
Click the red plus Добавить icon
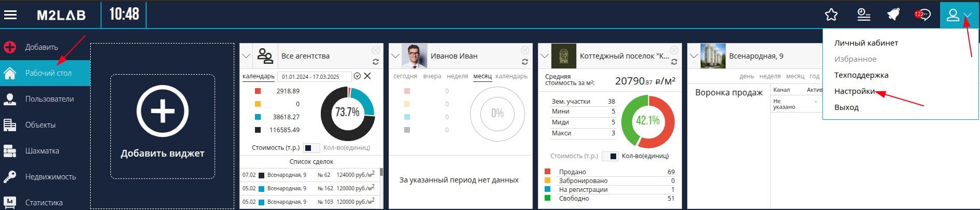[10, 47]
